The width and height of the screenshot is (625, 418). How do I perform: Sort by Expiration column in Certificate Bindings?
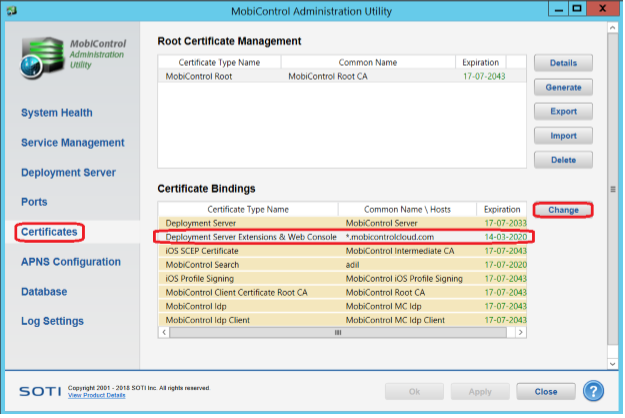tap(500, 209)
